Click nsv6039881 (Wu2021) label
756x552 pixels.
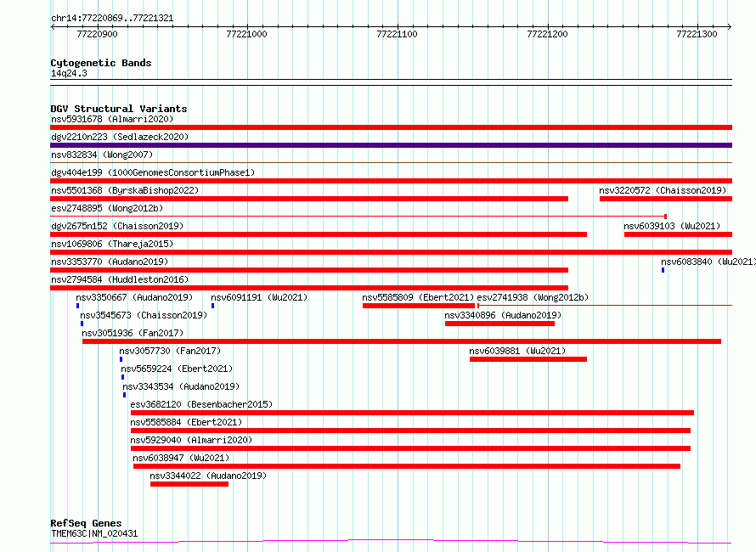pyautogui.click(x=517, y=351)
